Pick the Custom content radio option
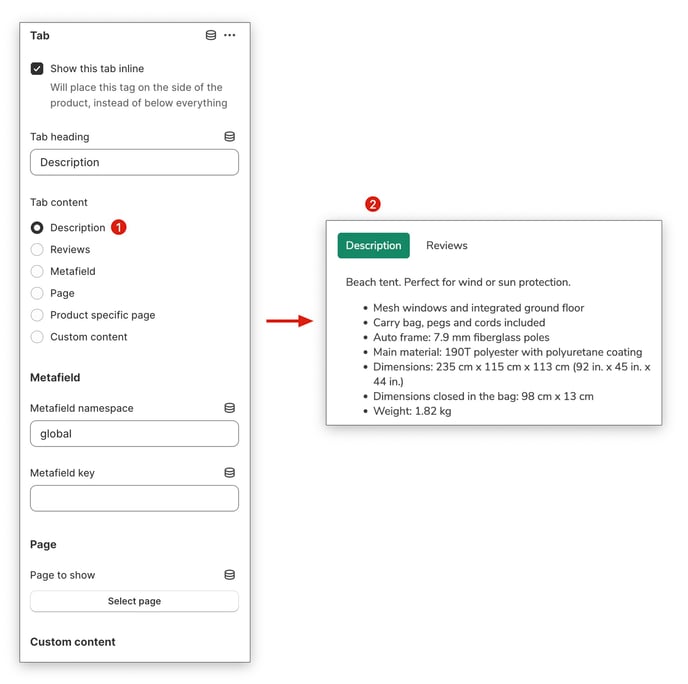 coord(37,338)
